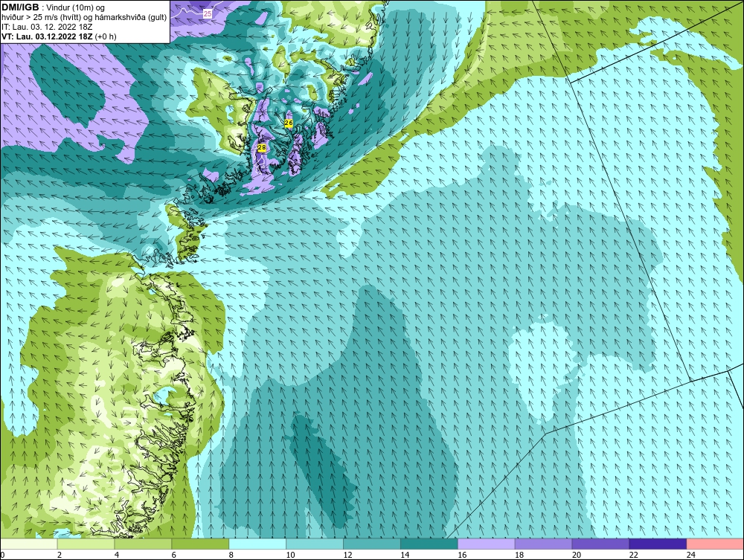The height and width of the screenshot is (560, 744).
Task: Select the 10–12 m/s turquoise legend swatch
Action: [315, 544]
